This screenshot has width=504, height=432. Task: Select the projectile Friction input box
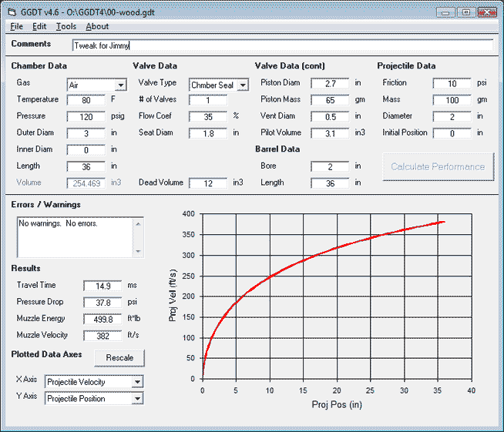pyautogui.click(x=451, y=83)
